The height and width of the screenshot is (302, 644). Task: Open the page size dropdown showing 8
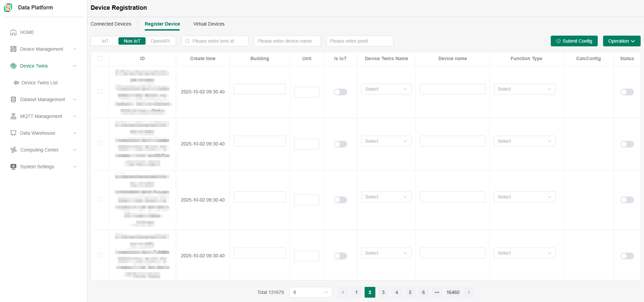[x=311, y=292]
